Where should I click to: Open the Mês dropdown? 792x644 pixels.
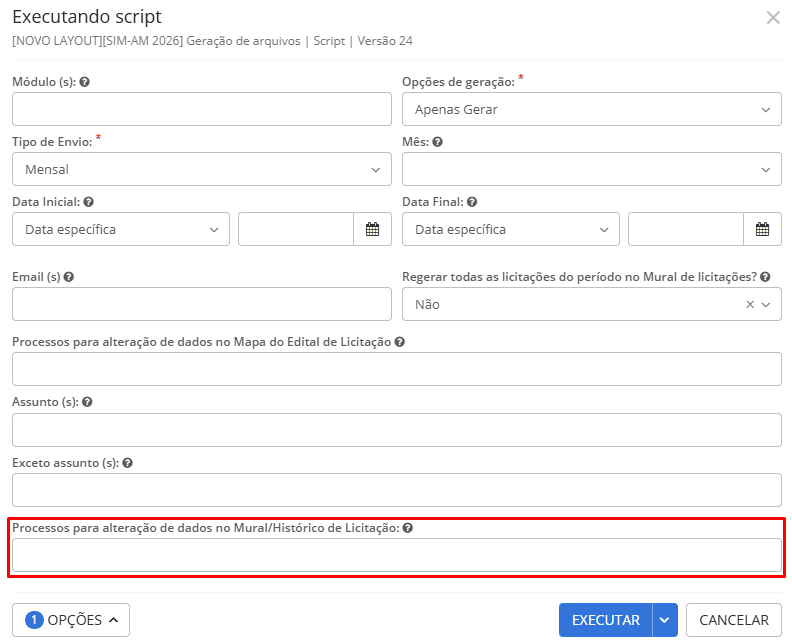591,169
